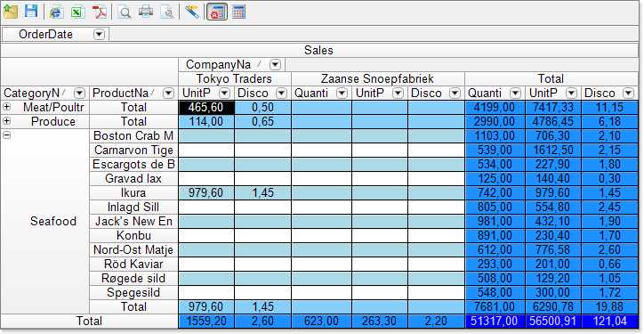Open print preview with the magnifier icon
The height and width of the screenshot is (334, 644).
(124, 12)
